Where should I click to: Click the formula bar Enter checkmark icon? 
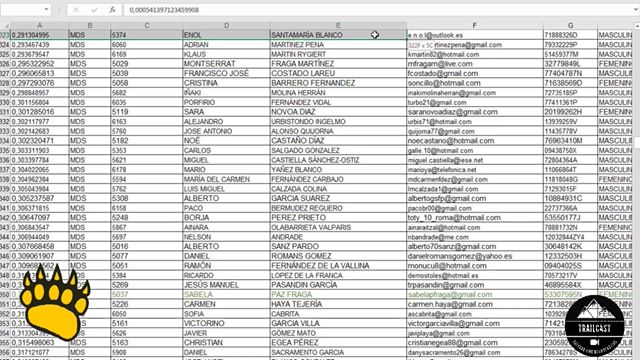[x=94, y=10]
